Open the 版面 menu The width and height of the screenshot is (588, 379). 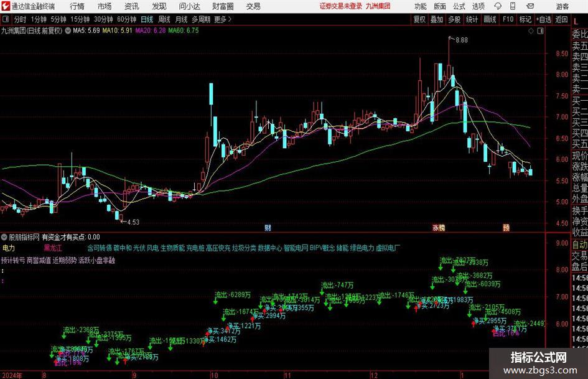point(440,6)
